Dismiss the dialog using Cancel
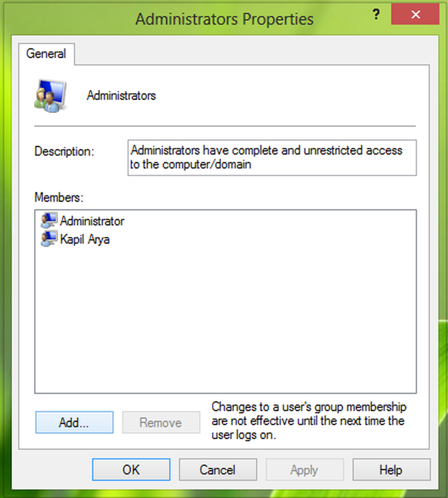Viewport: 448px width, 498px height. [x=218, y=469]
